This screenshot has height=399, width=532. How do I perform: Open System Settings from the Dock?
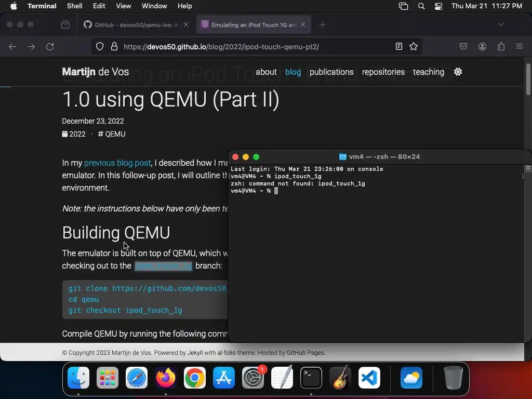click(x=253, y=378)
